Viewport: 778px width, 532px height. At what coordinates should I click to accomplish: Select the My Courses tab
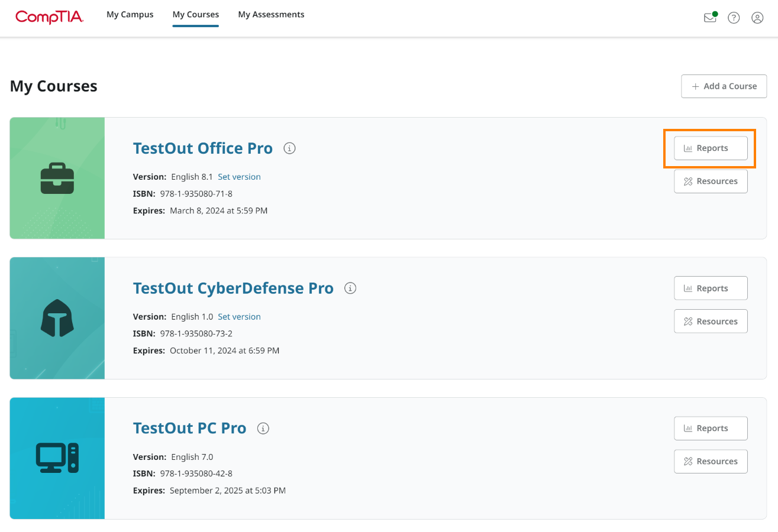[x=196, y=15]
